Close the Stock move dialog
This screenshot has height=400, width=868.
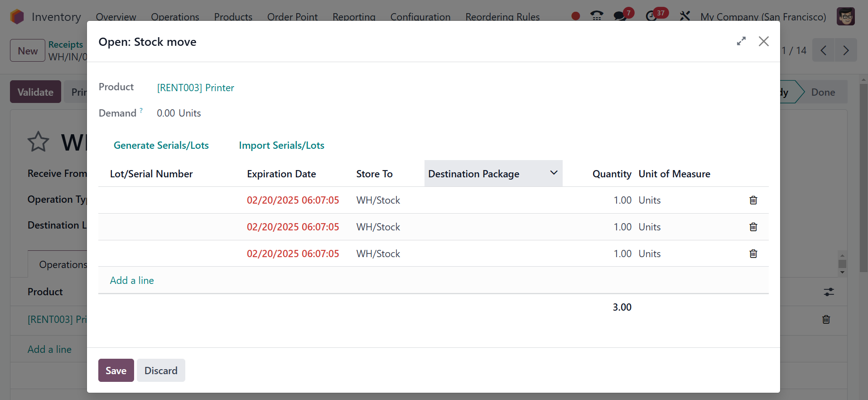763,41
